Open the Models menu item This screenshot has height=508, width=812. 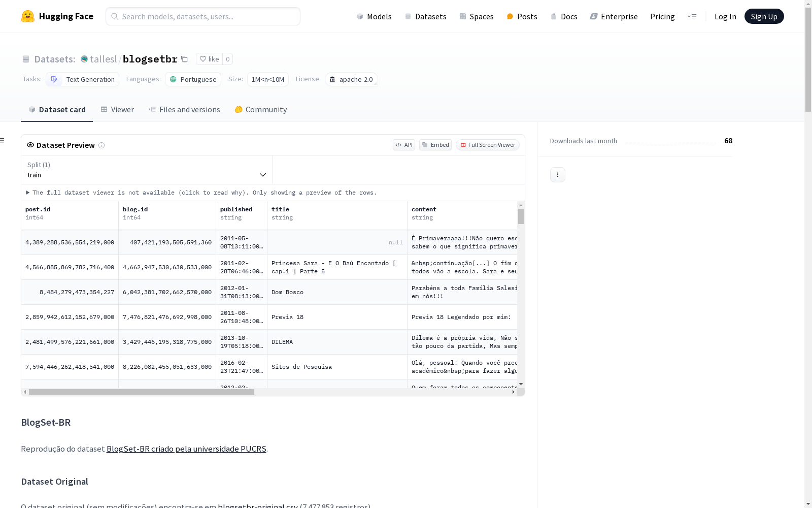(374, 16)
